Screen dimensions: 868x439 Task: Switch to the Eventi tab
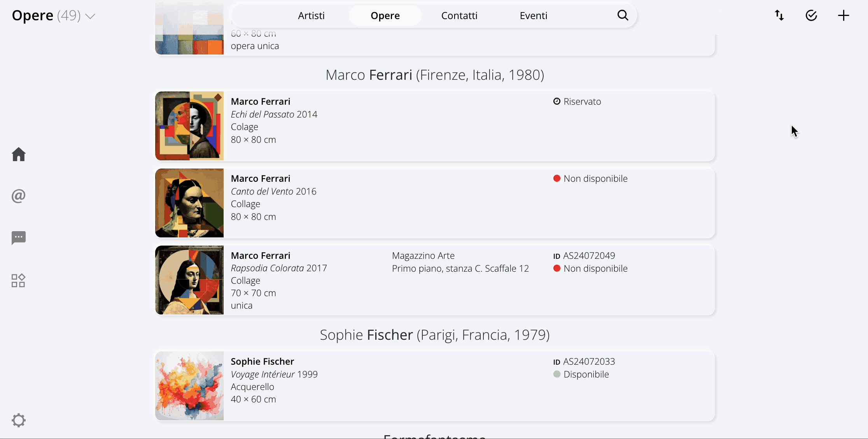tap(534, 16)
